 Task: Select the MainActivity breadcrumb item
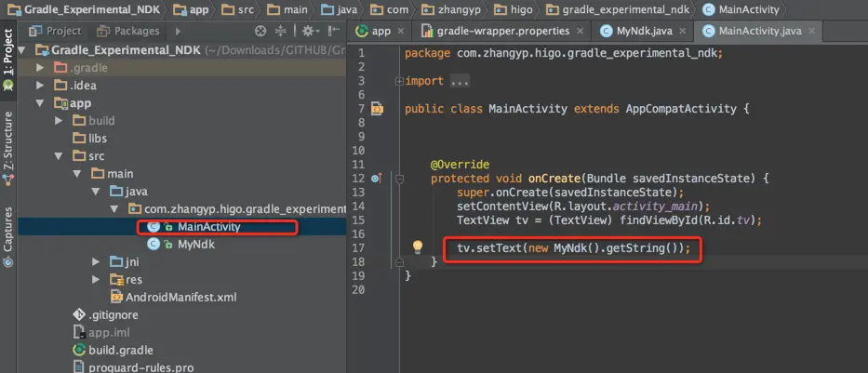[741, 9]
